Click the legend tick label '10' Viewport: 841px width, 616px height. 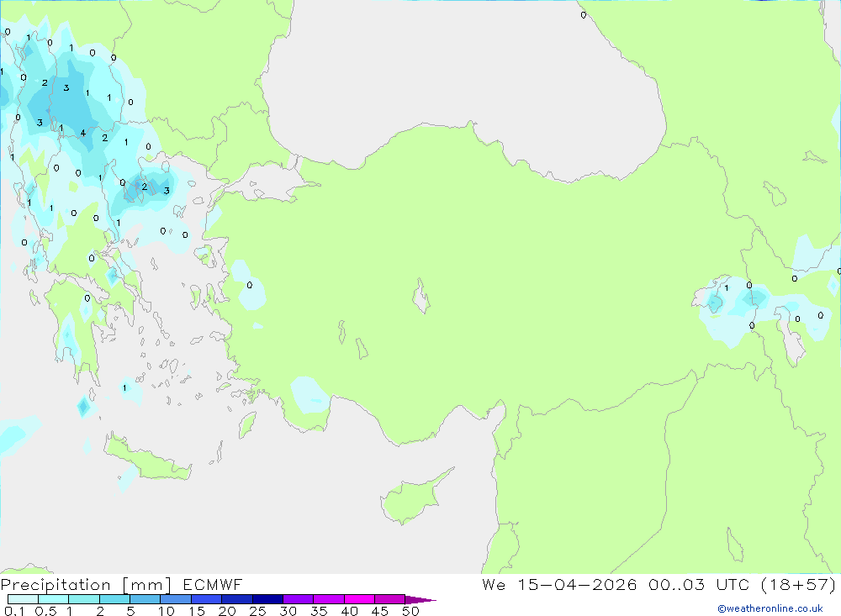click(167, 611)
